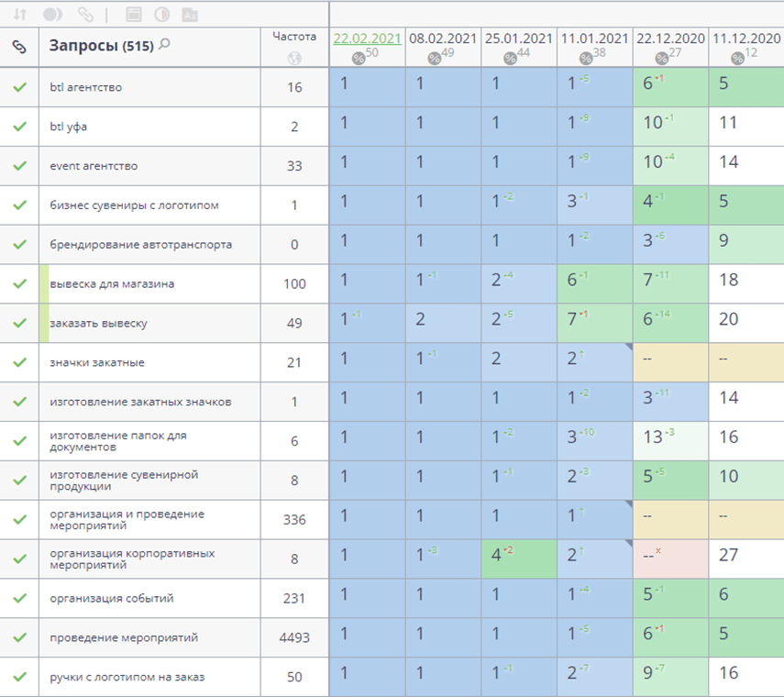Viewport: 784px width, 697px height.
Task: Click position 27 cell in 11.12.2020 column
Action: tap(746, 559)
